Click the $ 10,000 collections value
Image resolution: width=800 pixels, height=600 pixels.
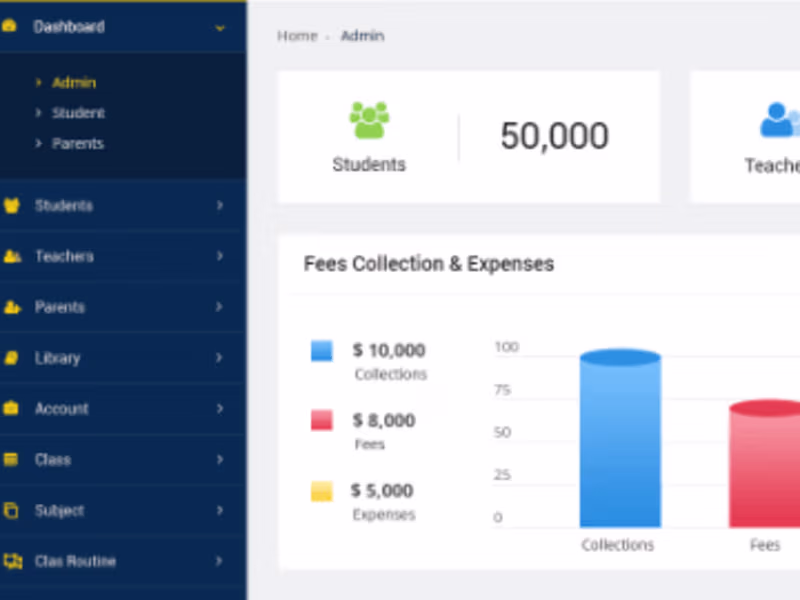tap(389, 351)
